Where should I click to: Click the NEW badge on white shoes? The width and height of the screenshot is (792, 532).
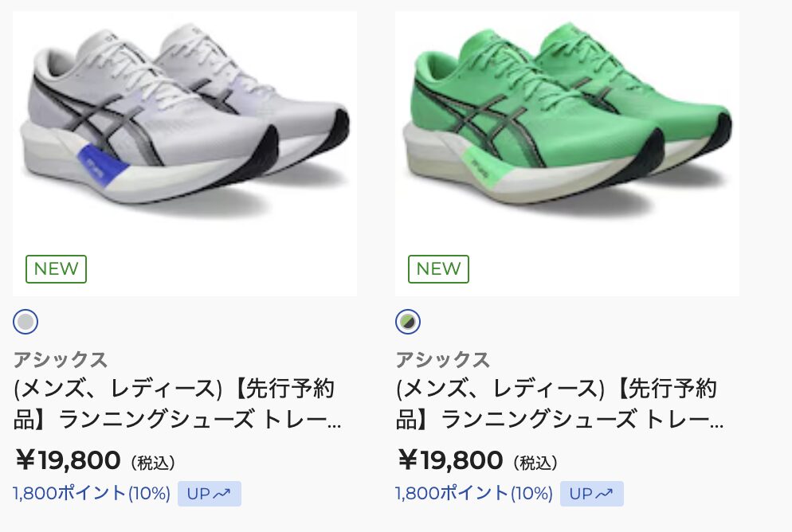click(56, 269)
